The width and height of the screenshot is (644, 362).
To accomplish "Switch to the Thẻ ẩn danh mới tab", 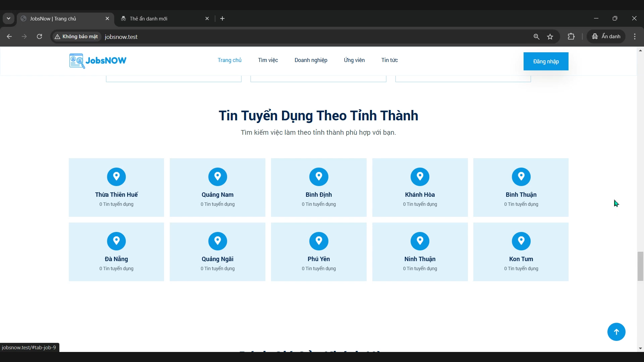I will (165, 19).
